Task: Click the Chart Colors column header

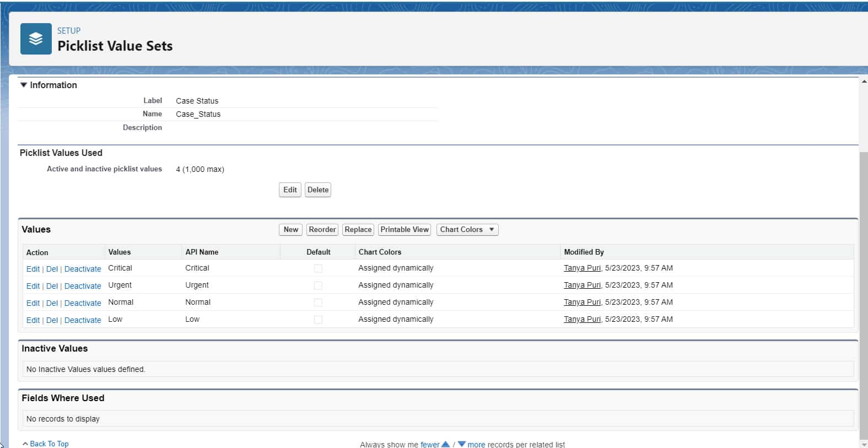Action: [x=380, y=252]
